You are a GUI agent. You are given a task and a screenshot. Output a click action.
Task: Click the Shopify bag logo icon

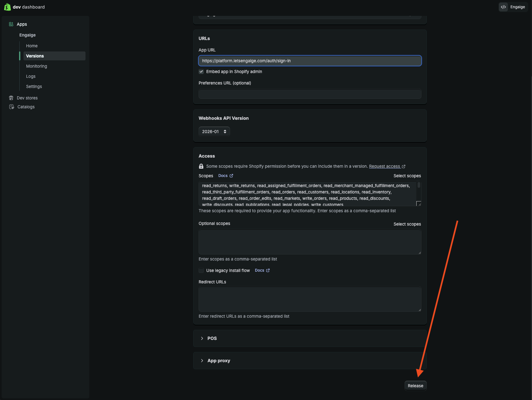[x=7, y=7]
